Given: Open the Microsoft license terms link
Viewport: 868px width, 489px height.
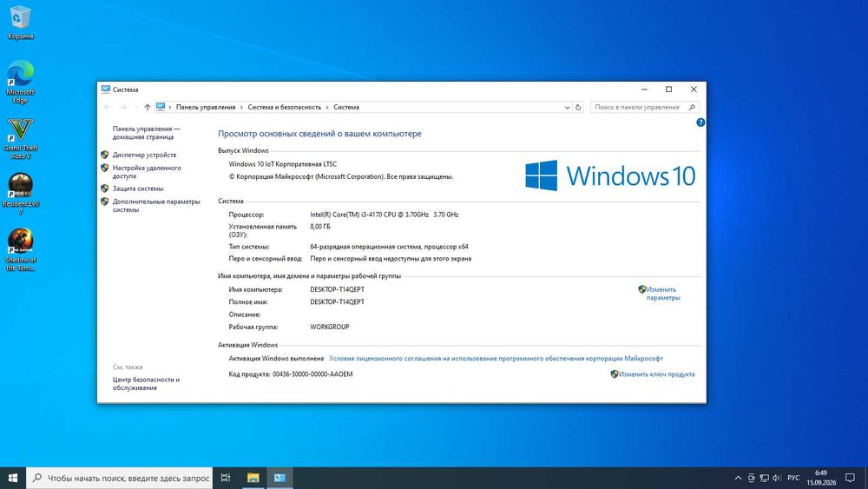Looking at the screenshot, I should pyautogui.click(x=496, y=359).
